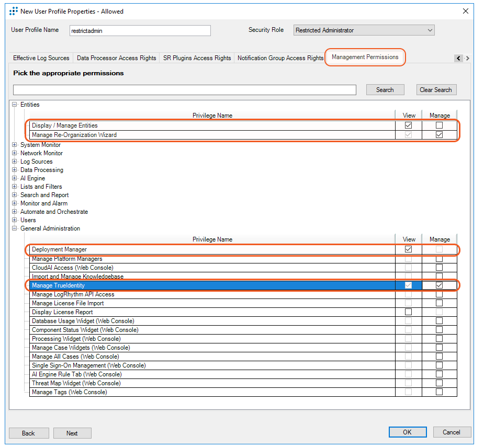Image resolution: width=484 pixels, height=448 pixels.
Task: Check View for Display License Report
Action: pyautogui.click(x=409, y=312)
